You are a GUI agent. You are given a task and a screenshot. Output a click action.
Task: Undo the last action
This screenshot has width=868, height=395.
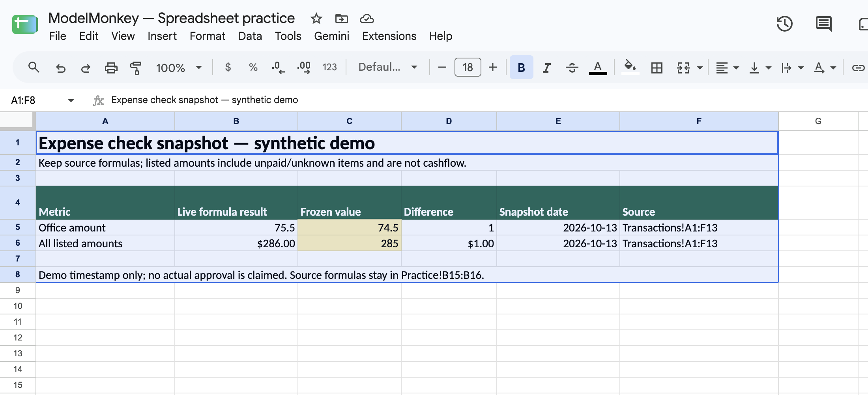click(x=60, y=68)
